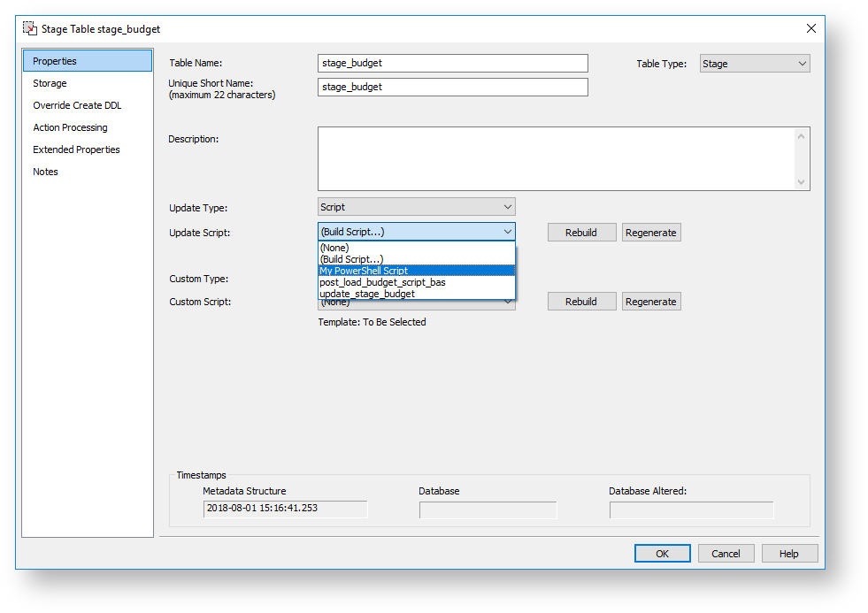Viewport: 868px width, 613px height.
Task: Open Extended Properties page
Action: click(x=76, y=149)
